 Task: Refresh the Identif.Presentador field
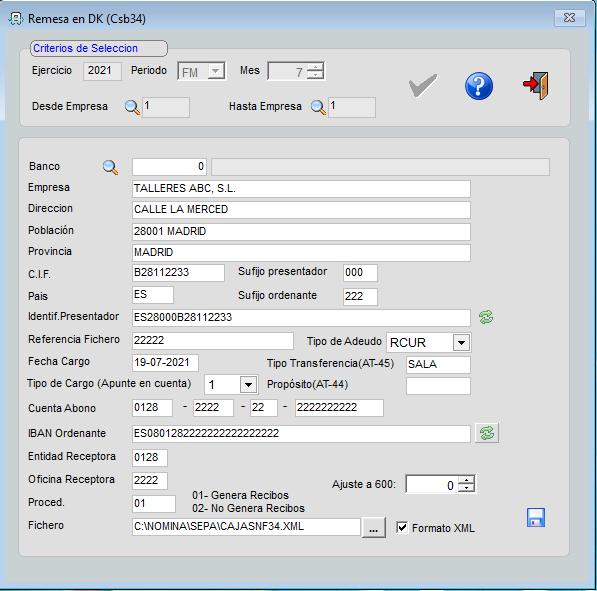coord(486,317)
